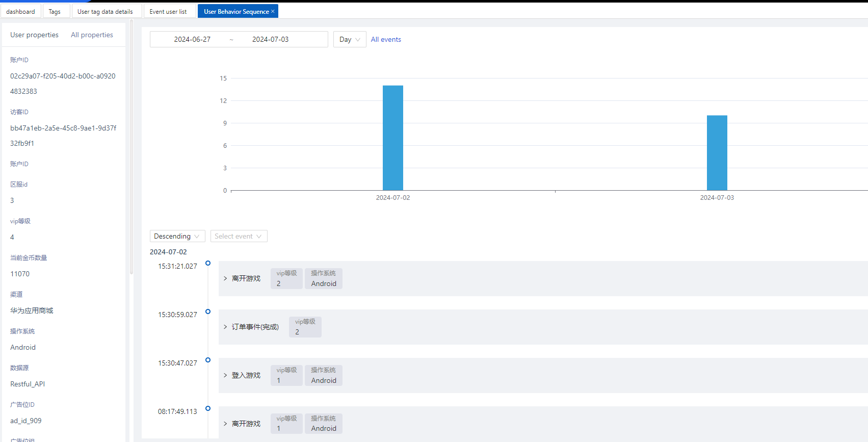Expand the 订单事件(完成) event row
Image resolution: width=868 pixels, height=442 pixels.
point(225,327)
